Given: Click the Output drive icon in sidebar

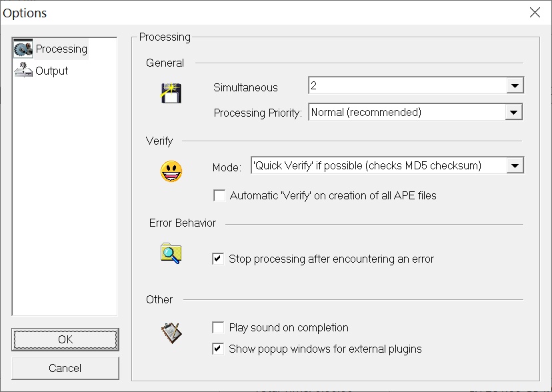Looking at the screenshot, I should 23,70.
